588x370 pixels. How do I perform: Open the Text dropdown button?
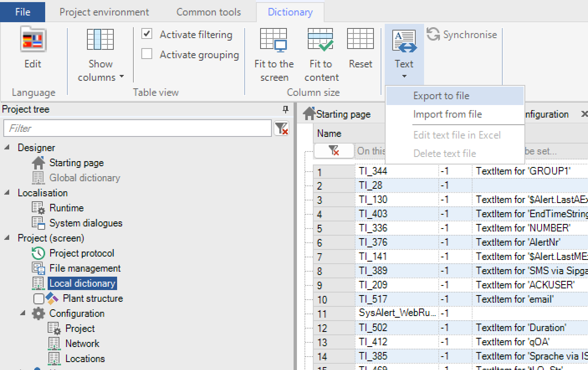click(x=404, y=54)
